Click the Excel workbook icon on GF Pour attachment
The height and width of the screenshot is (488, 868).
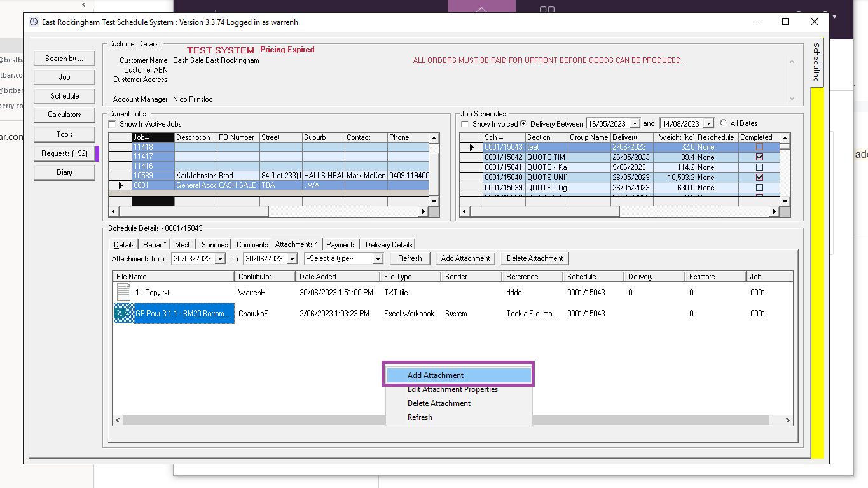pyautogui.click(x=123, y=313)
